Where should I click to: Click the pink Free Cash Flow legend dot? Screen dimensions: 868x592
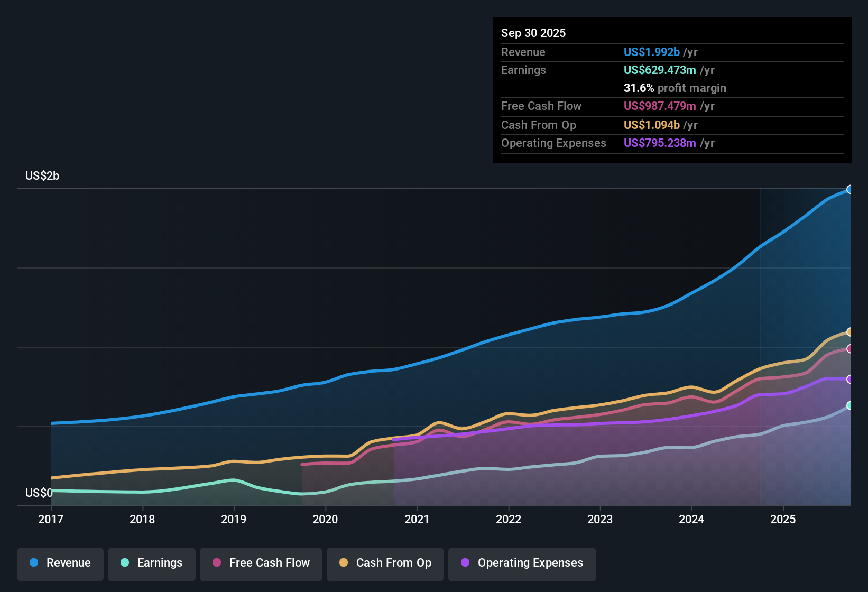(216, 563)
